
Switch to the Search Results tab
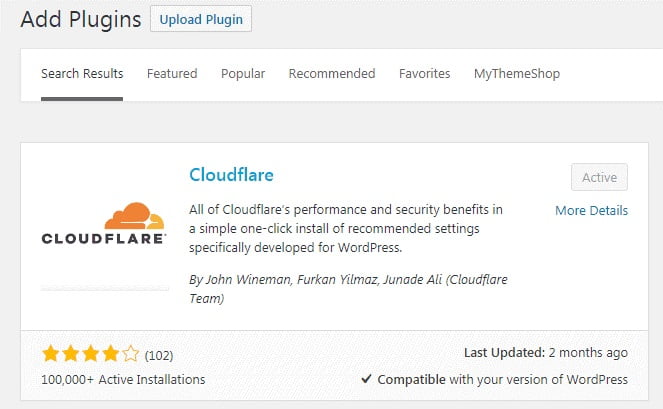(82, 74)
